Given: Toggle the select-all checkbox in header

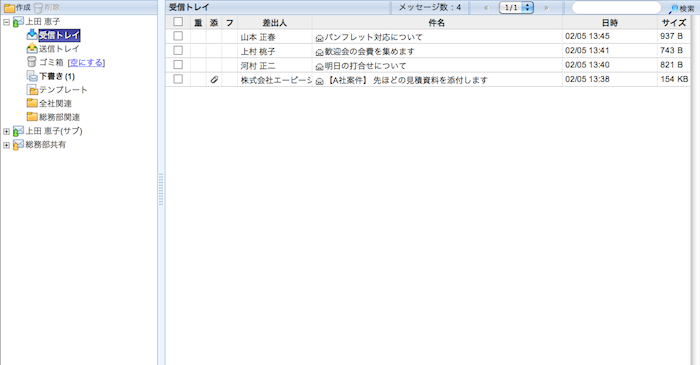Looking at the screenshot, I should 178,21.
